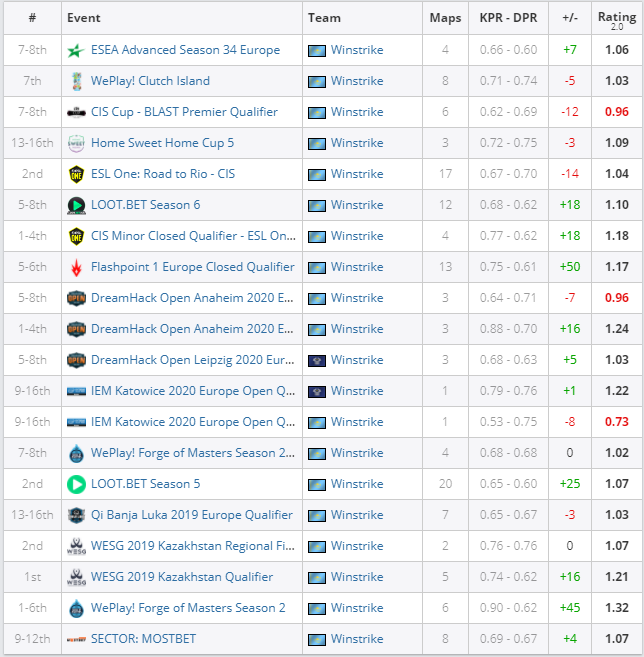The image size is (644, 657).
Task: Click Winstrike flag icon in SECTOR: MOSTBET row
Action: (x=317, y=640)
